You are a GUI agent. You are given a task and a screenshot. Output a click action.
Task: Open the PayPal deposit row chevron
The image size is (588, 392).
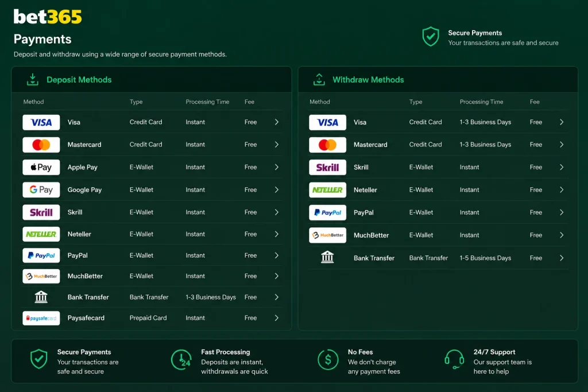tap(277, 255)
